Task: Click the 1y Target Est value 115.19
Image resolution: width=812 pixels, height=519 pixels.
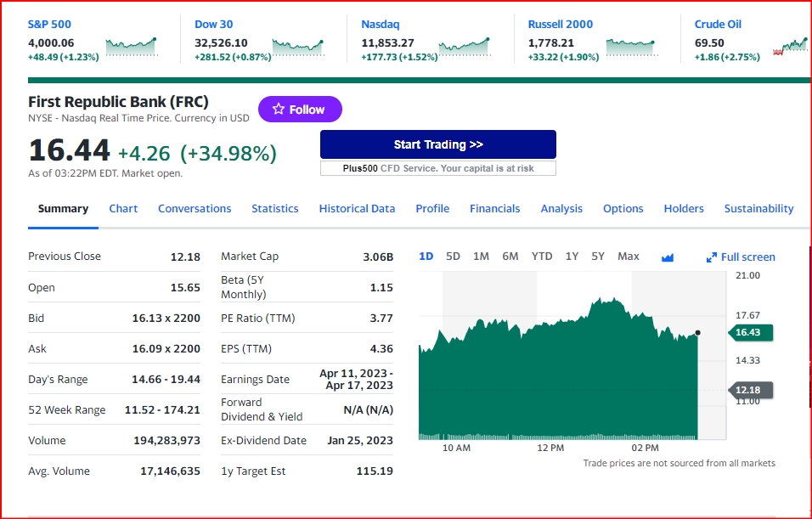Action: point(375,471)
